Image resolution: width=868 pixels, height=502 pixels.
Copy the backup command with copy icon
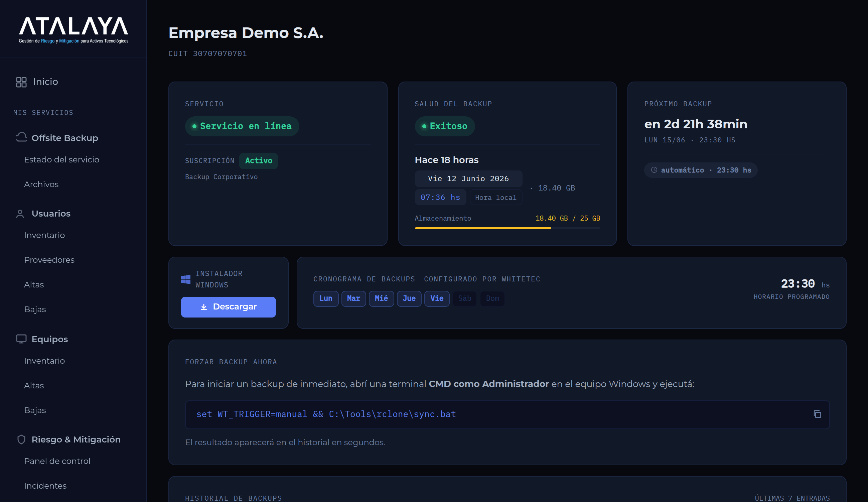tap(817, 414)
